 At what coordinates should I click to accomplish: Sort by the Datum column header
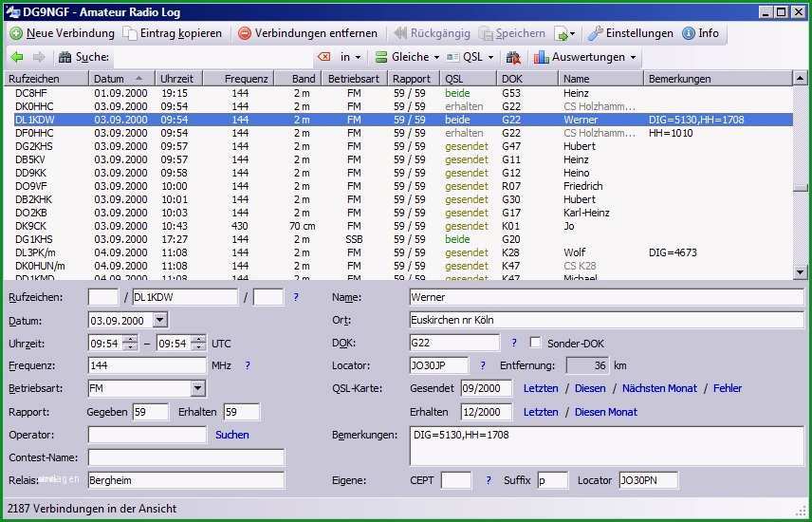point(121,79)
